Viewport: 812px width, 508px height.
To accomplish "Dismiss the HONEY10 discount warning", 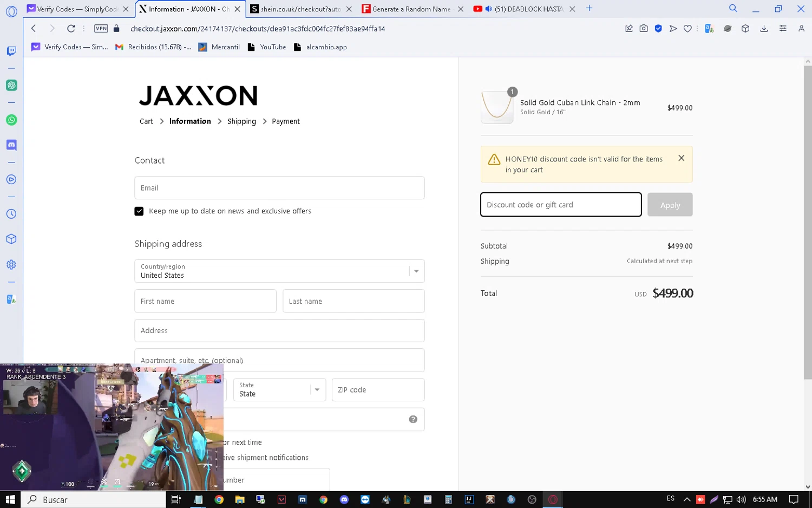I will [681, 158].
